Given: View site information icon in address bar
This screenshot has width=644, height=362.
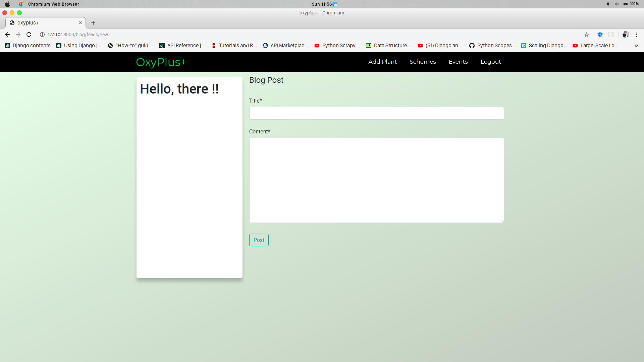Looking at the screenshot, I should (x=42, y=35).
